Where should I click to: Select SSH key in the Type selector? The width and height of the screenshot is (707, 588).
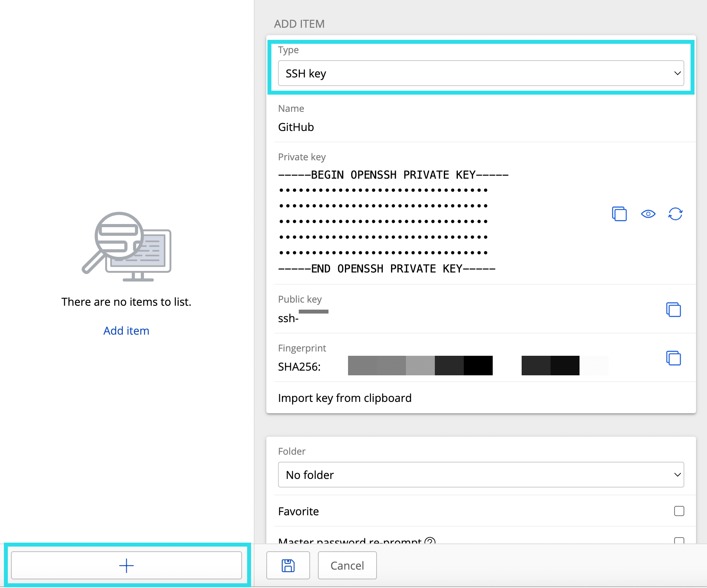click(481, 73)
